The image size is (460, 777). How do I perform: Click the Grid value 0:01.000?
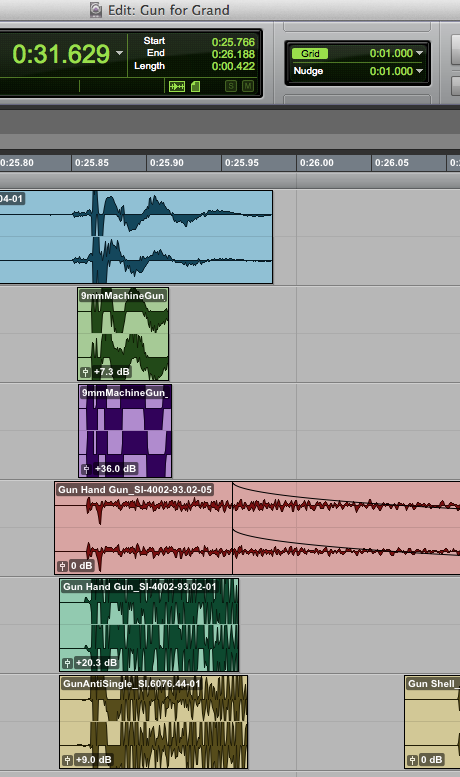click(391, 53)
